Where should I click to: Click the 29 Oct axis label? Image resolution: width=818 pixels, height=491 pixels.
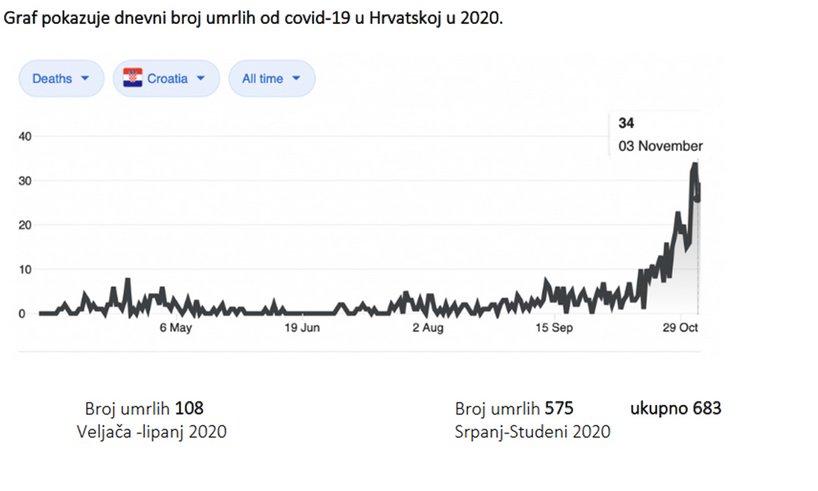[x=680, y=328]
